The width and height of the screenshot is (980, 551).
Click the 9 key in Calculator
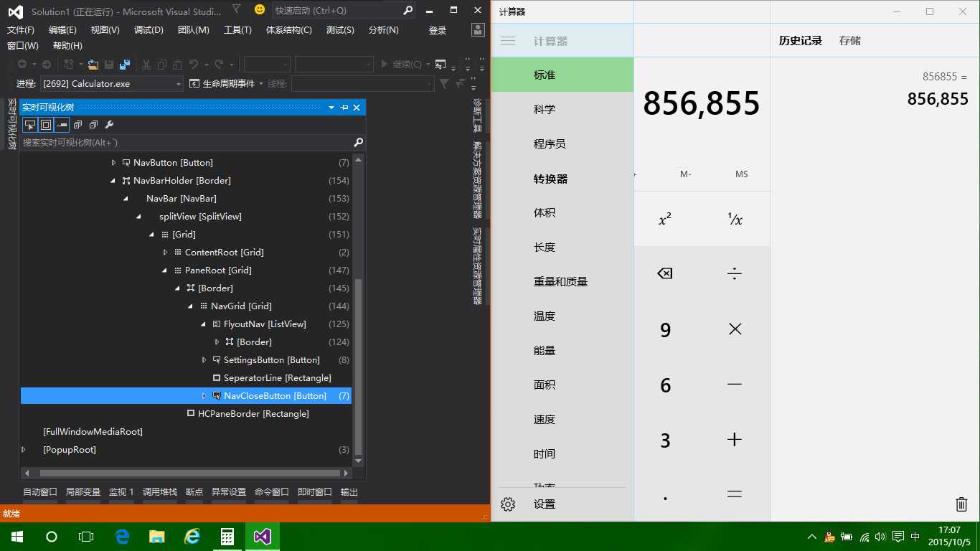tap(665, 329)
